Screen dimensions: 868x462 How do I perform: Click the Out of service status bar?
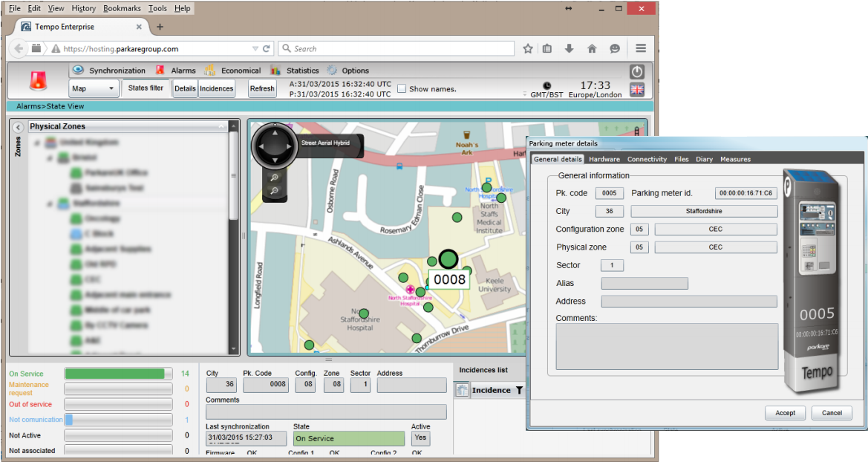[119, 404]
